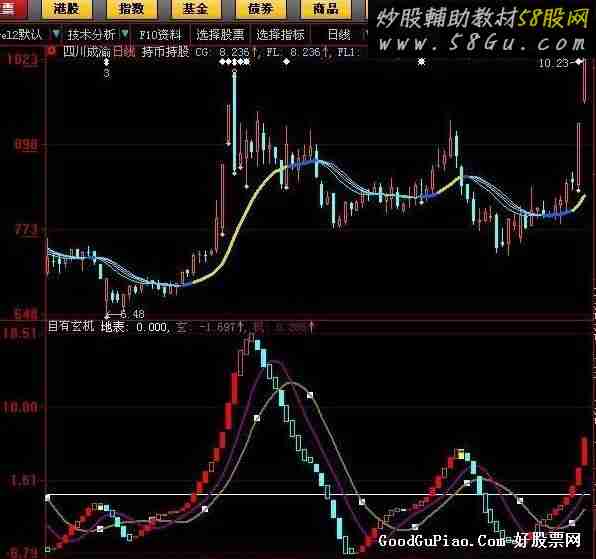This screenshot has height=559, width=596.
Task: Switch to the 指数 tab
Action: tap(132, 8)
